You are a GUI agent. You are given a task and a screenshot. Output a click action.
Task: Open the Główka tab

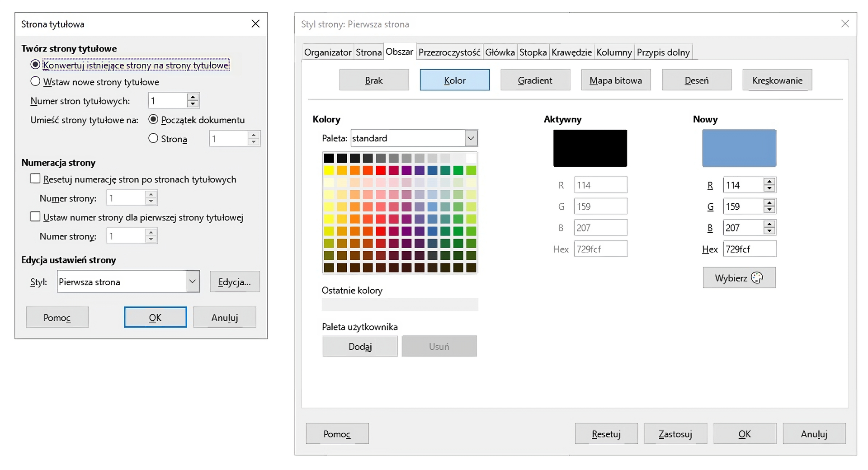tap(500, 52)
